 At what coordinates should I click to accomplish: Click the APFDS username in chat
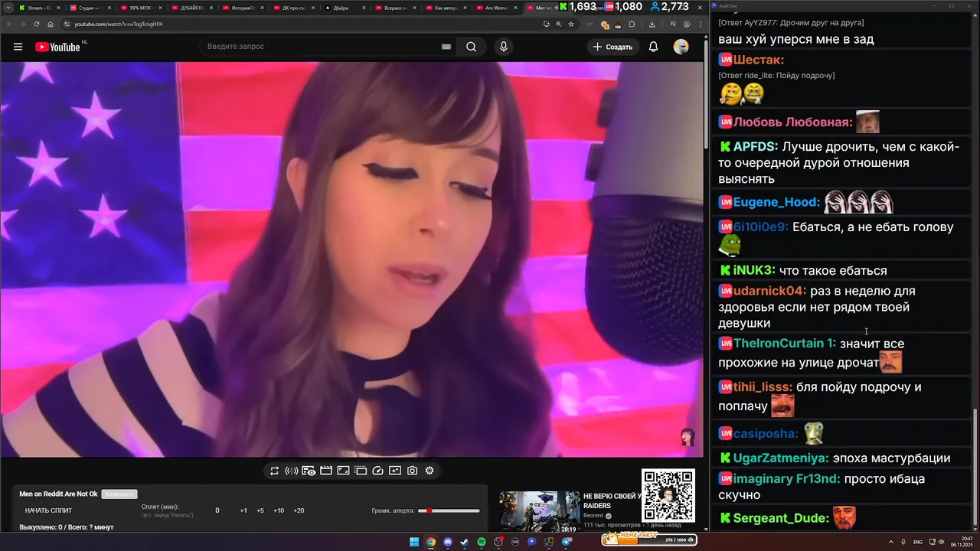pos(756,146)
